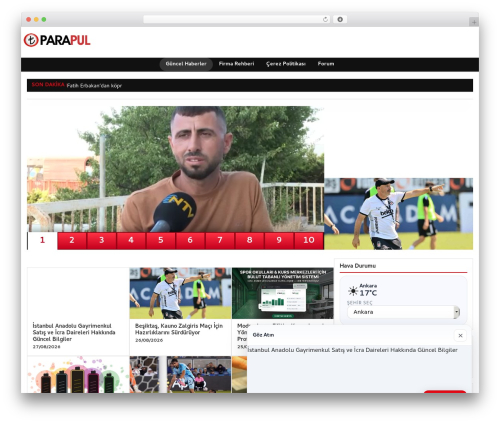
Task: Open the green management system card thumbnail
Action: coord(283,293)
